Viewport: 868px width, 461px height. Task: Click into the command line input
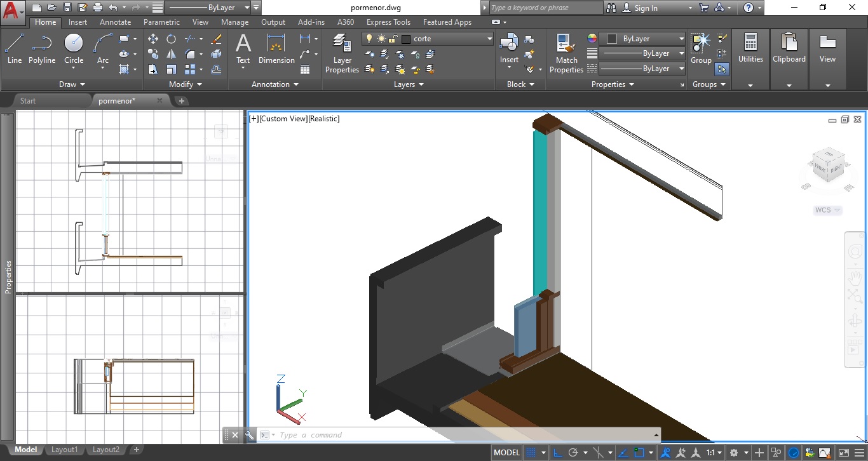[464, 435]
